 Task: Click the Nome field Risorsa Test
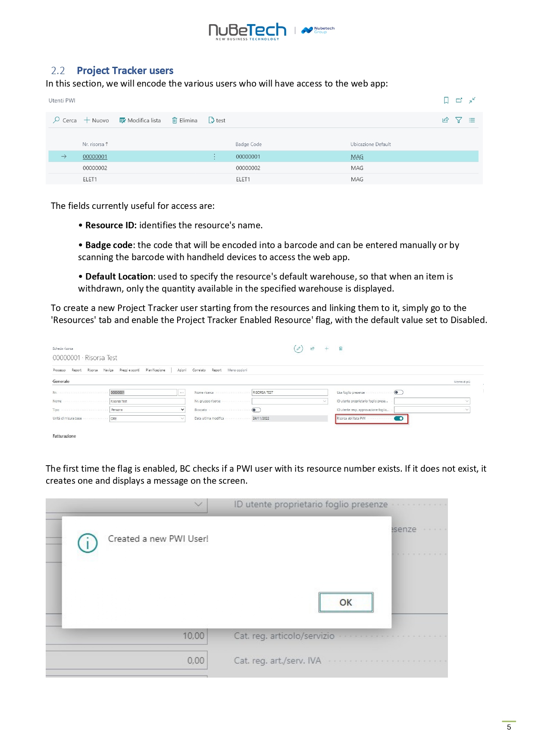pyautogui.click(x=147, y=401)
